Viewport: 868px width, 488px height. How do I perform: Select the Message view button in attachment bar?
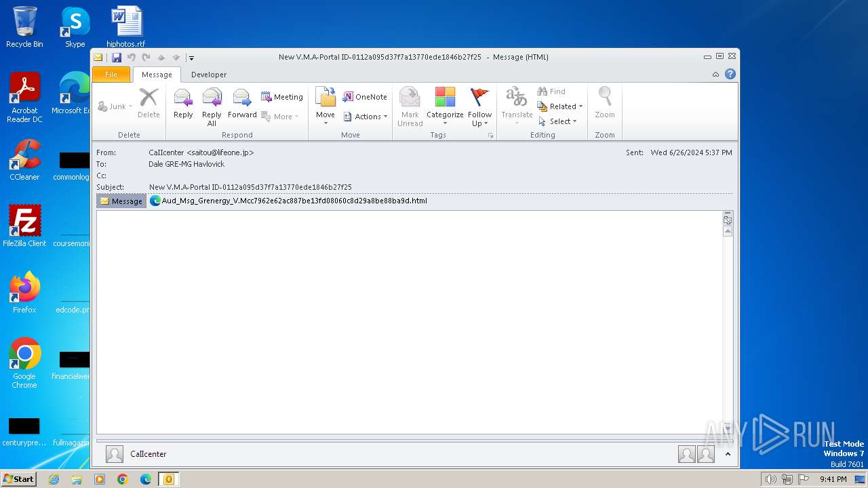tap(121, 201)
